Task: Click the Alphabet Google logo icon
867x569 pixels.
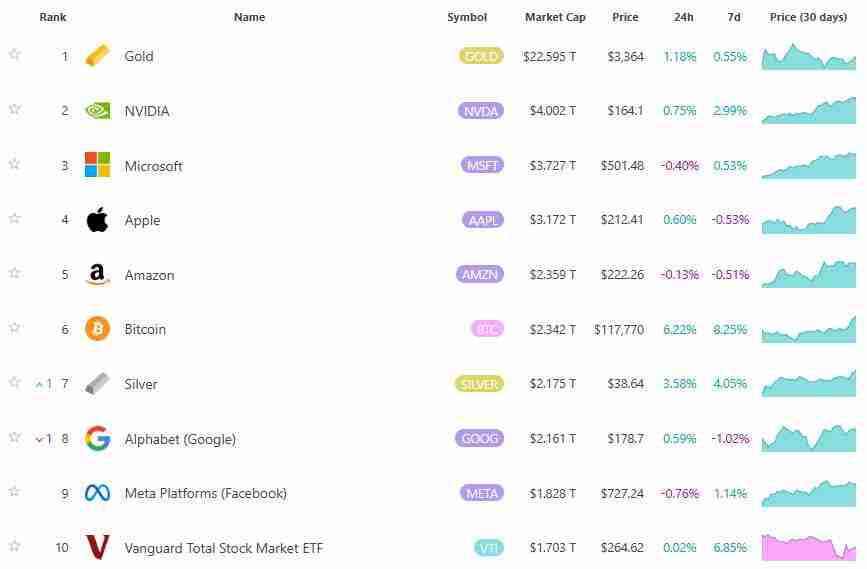Action: [x=97, y=438]
